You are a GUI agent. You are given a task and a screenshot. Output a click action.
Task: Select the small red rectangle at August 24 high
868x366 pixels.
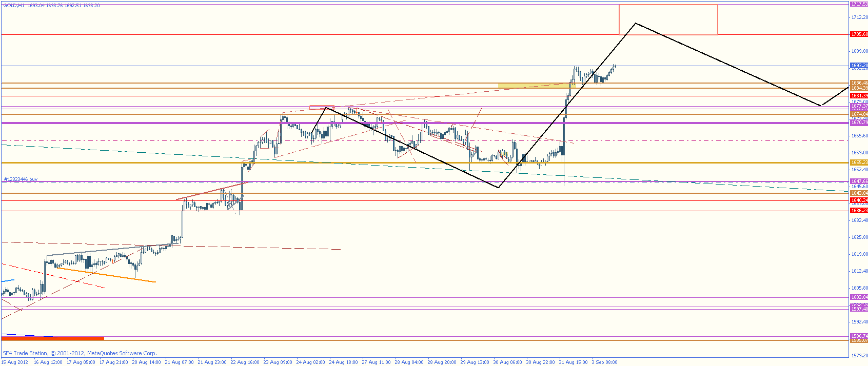tap(321, 107)
